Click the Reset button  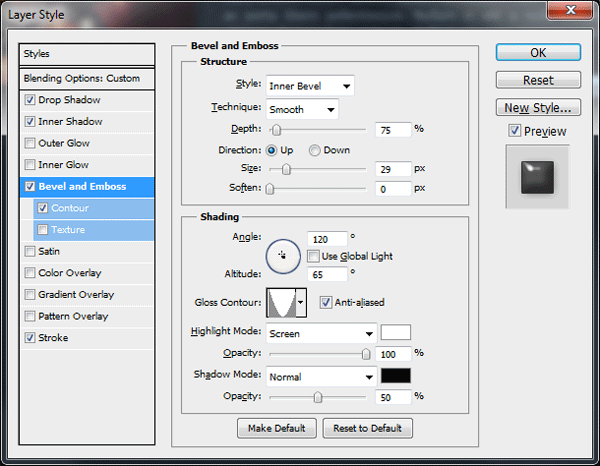(538, 80)
